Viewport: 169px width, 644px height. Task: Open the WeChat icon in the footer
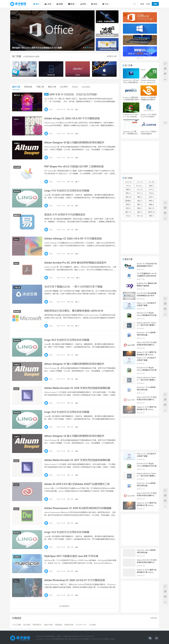(x=150, y=638)
